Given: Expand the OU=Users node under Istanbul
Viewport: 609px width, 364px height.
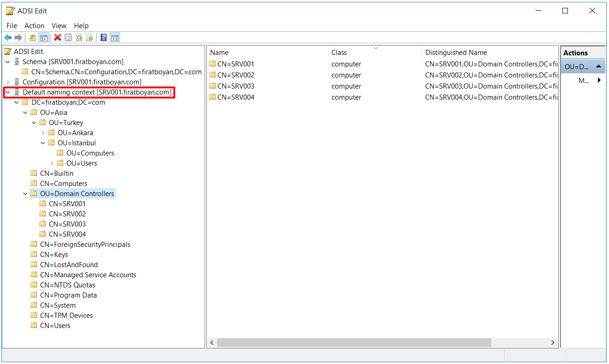Looking at the screenshot, I should point(52,163).
